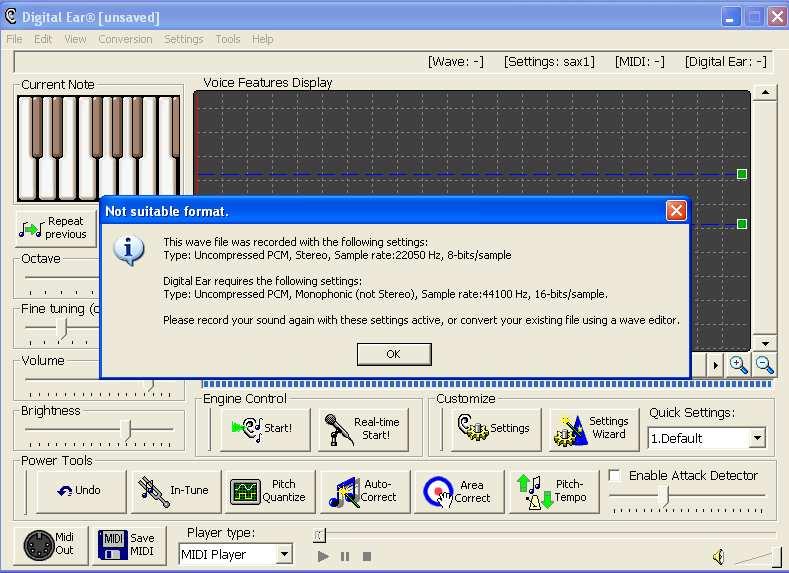The height and width of the screenshot is (573, 789).
Task: Click the Play button in the player
Action: pos(323,556)
